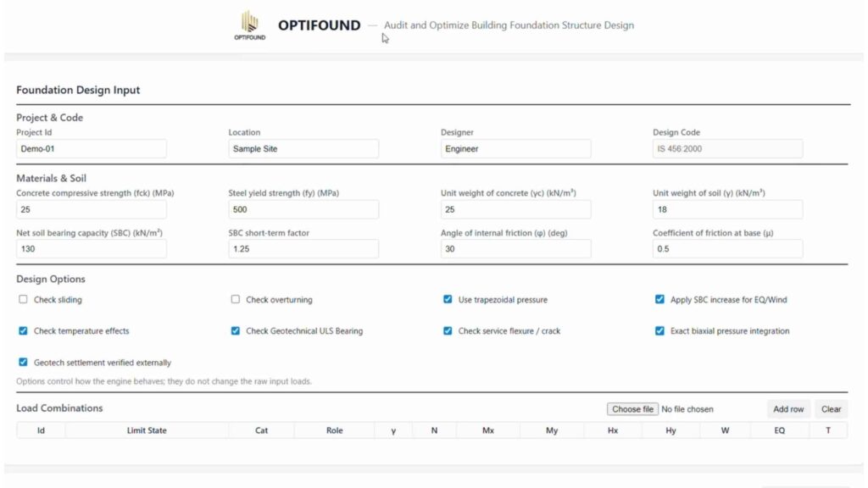Enable the Check sliding checkbox
Viewport: 868px width, 488px height.
tap(23, 299)
